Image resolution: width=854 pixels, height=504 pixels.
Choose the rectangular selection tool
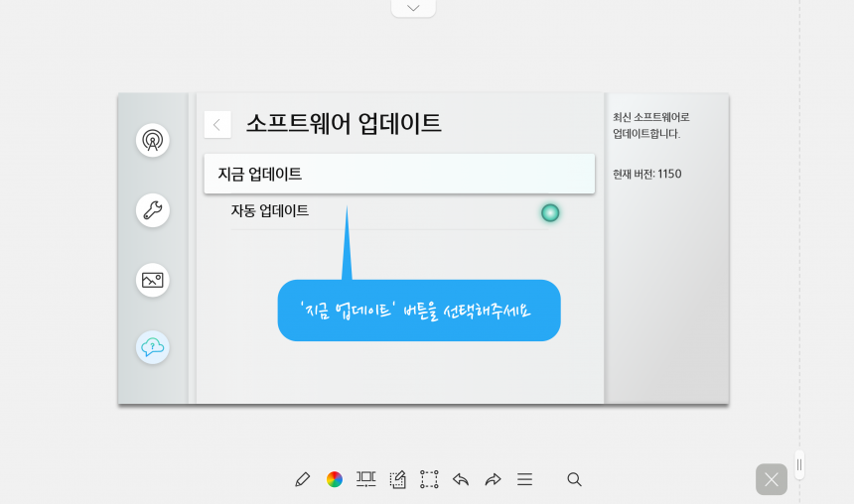[429, 479]
